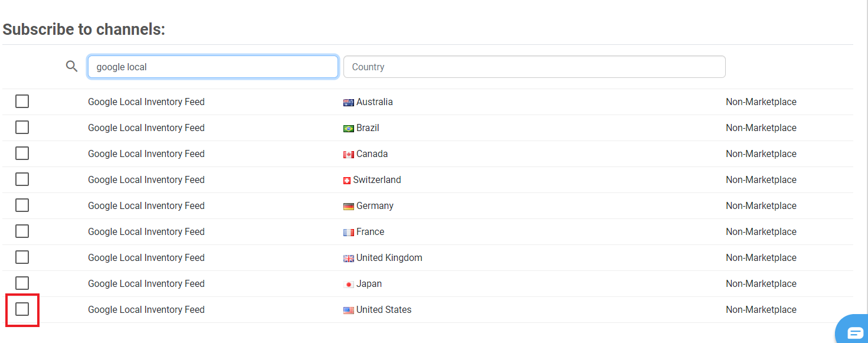This screenshot has height=343, width=868.
Task: Click the Canada flag icon
Action: pos(349,154)
